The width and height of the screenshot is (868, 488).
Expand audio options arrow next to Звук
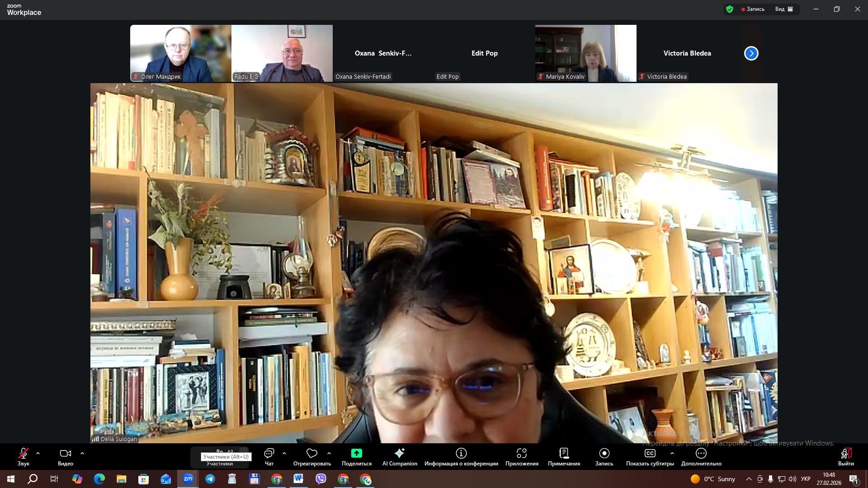point(38,453)
